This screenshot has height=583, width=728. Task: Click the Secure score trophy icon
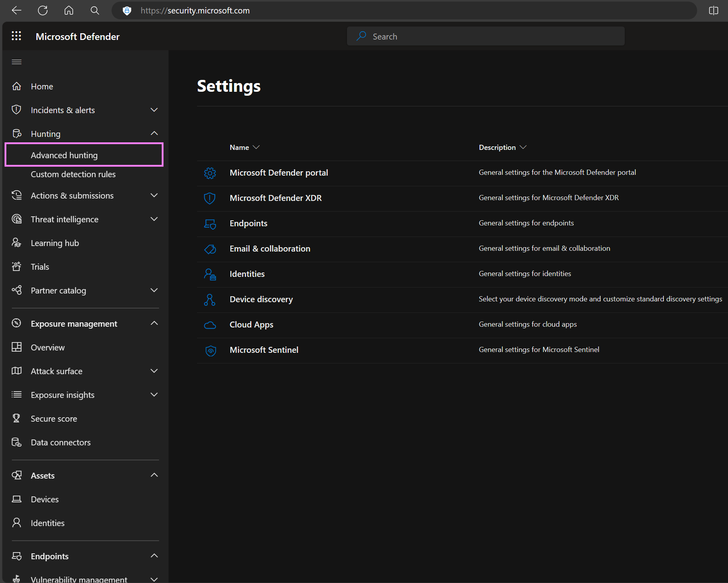(x=17, y=418)
